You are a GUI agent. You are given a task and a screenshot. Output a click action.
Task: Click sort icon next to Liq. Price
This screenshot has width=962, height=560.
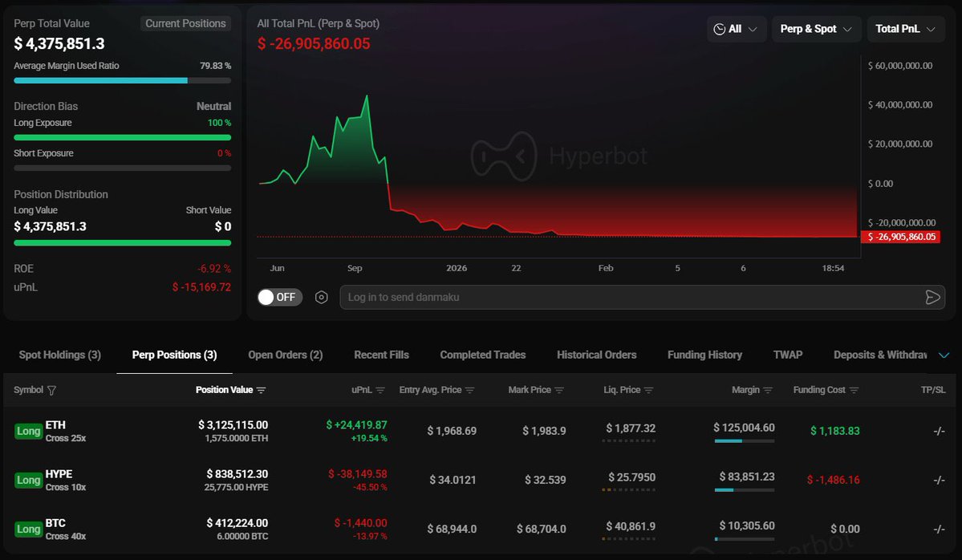648,391
